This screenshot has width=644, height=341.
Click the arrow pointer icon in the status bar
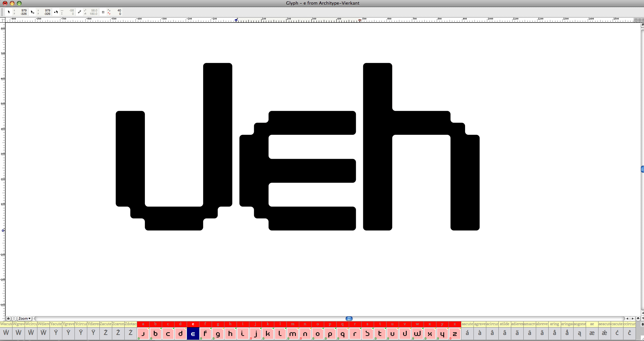pos(9,12)
